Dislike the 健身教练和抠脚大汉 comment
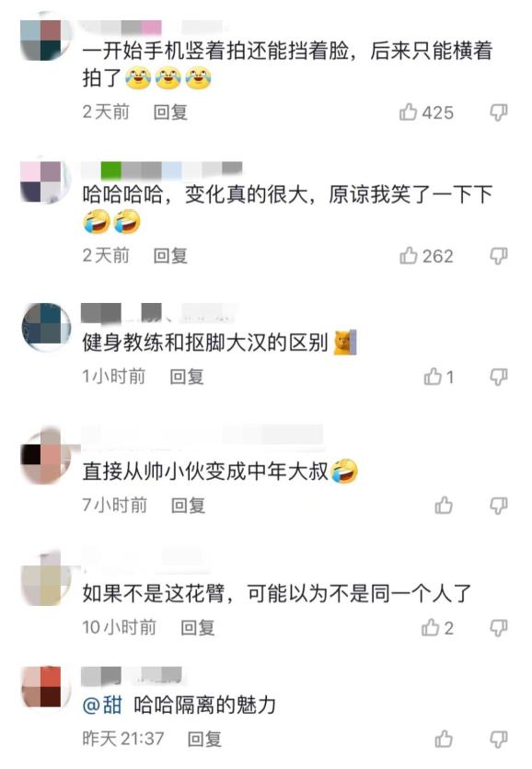The height and width of the screenshot is (769, 532). pyautogui.click(x=499, y=377)
